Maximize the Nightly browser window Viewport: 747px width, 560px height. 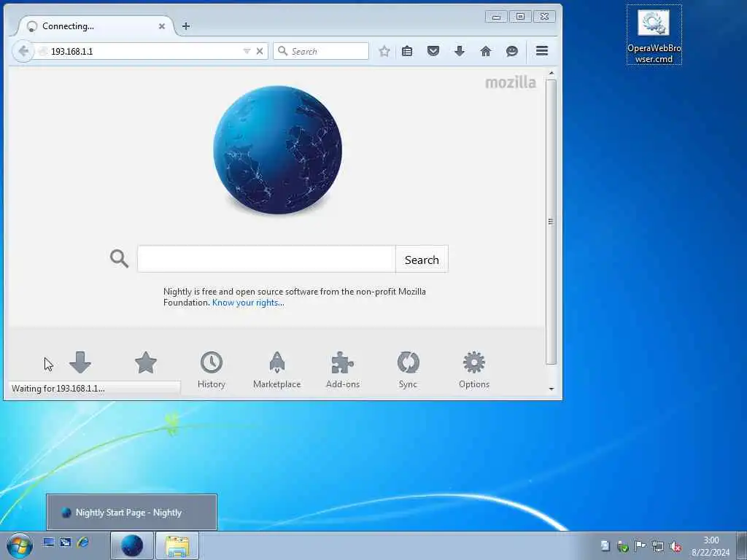click(x=520, y=17)
